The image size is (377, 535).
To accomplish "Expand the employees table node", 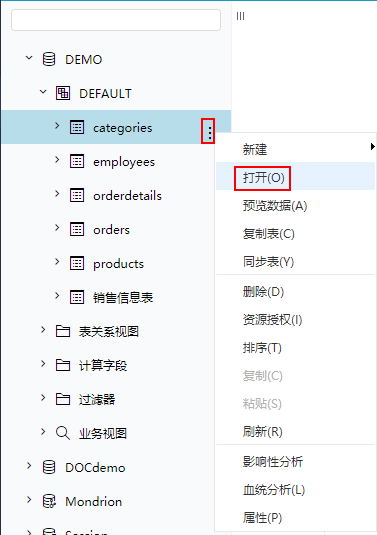I will 57,159.
